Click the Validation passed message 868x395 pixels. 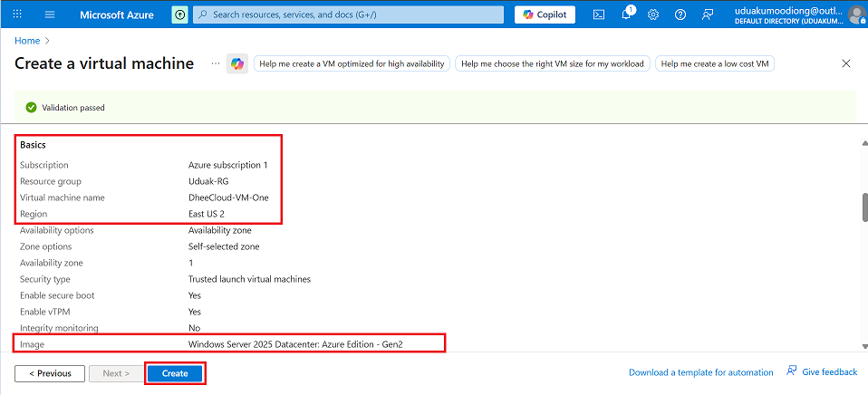click(73, 108)
